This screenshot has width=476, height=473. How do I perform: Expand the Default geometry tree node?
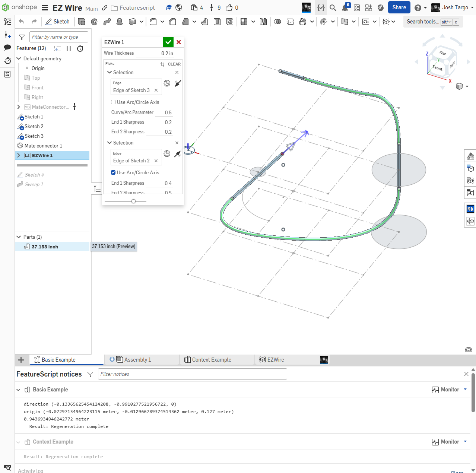coord(19,58)
